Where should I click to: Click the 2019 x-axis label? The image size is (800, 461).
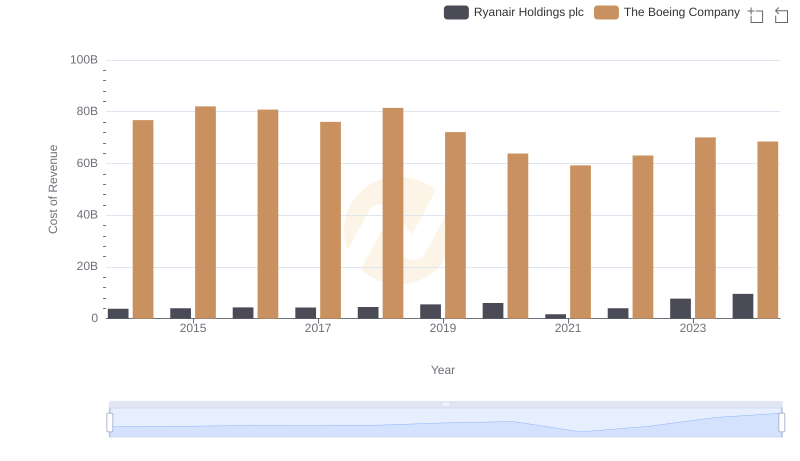pos(443,328)
